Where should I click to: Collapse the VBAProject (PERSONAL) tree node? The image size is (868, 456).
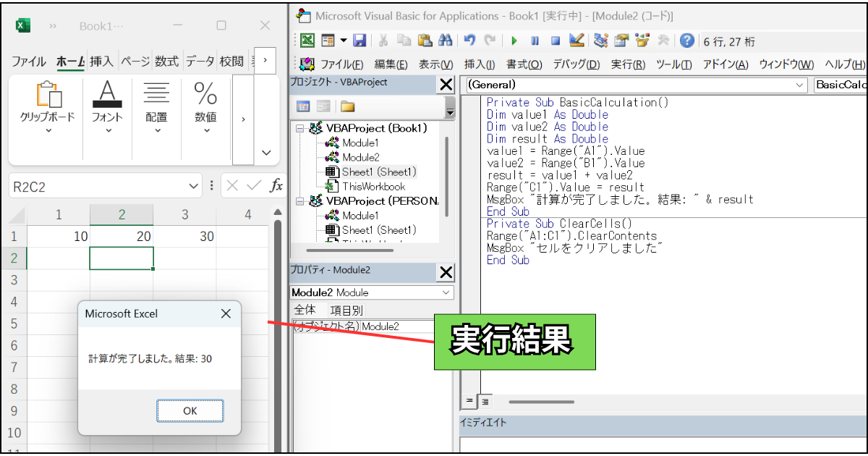pyautogui.click(x=299, y=200)
